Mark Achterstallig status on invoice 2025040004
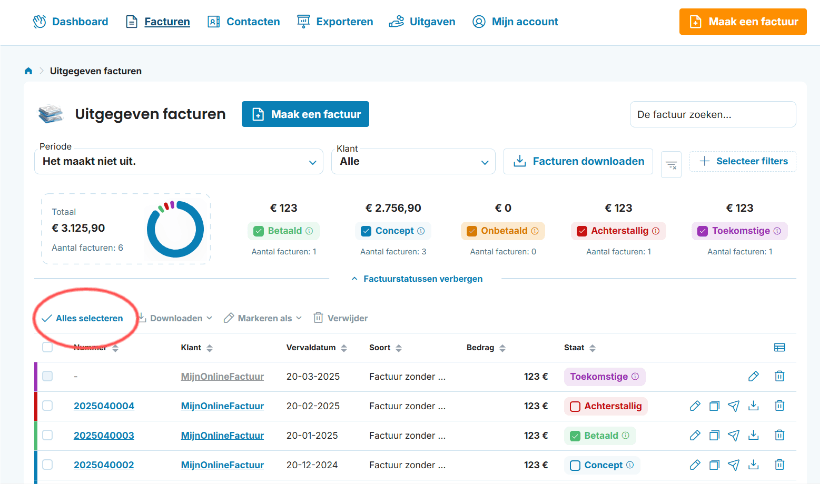The width and height of the screenshot is (820, 484). pos(575,407)
